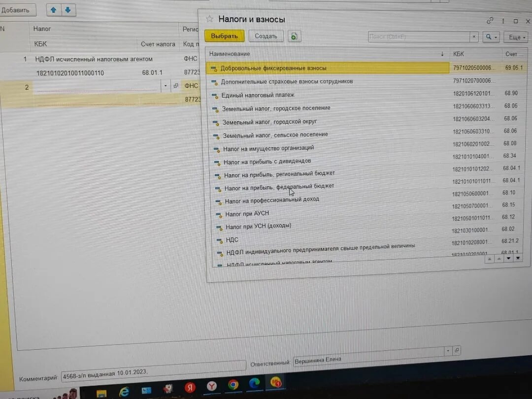Select Земельный налог, сельское поселение row

[x=366, y=133]
